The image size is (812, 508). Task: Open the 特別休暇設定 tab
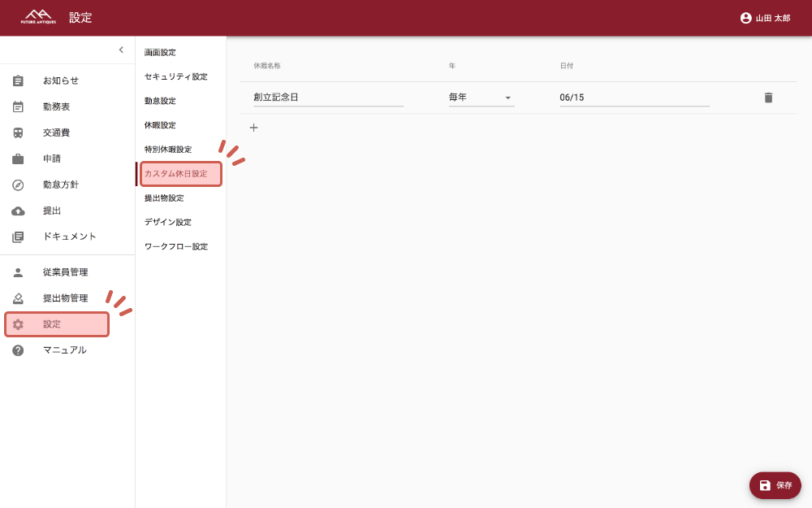168,150
